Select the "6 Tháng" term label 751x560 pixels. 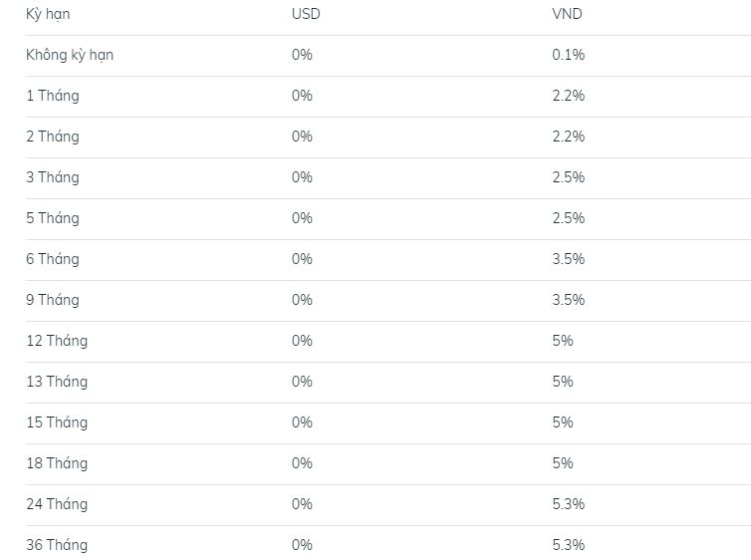pos(53,259)
